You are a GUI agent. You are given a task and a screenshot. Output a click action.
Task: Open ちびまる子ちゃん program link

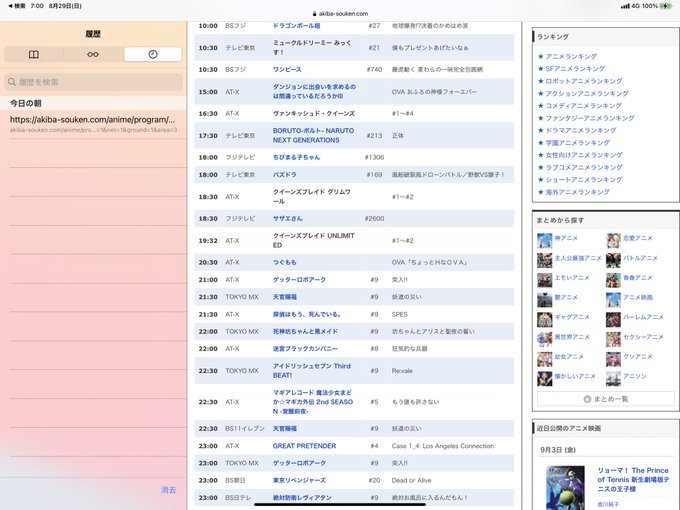point(297,157)
